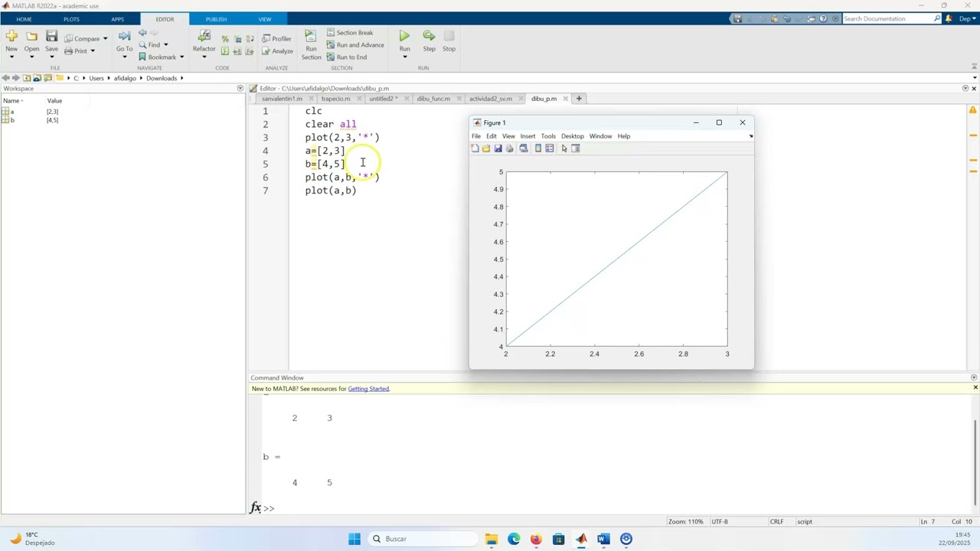
Task: Save the script with the Save icon
Action: click(x=51, y=36)
